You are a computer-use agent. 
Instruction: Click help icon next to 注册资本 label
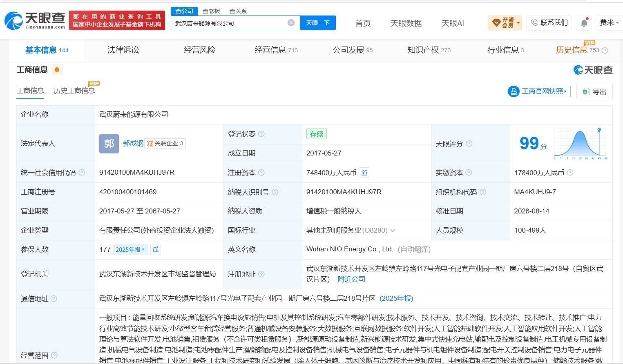[x=261, y=173]
